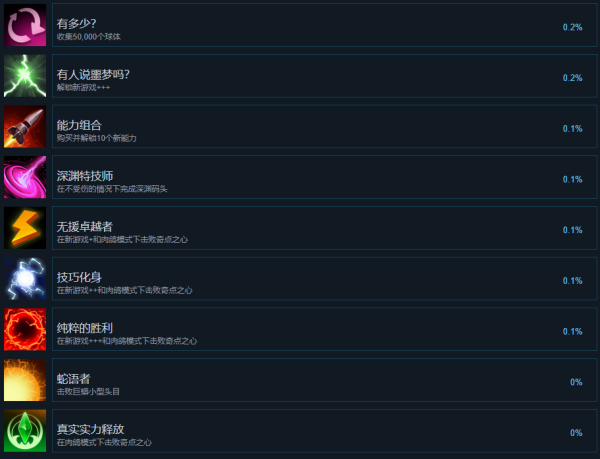
Task: Click the 0% percentage beside 真实实力释放
Action: tap(576, 433)
